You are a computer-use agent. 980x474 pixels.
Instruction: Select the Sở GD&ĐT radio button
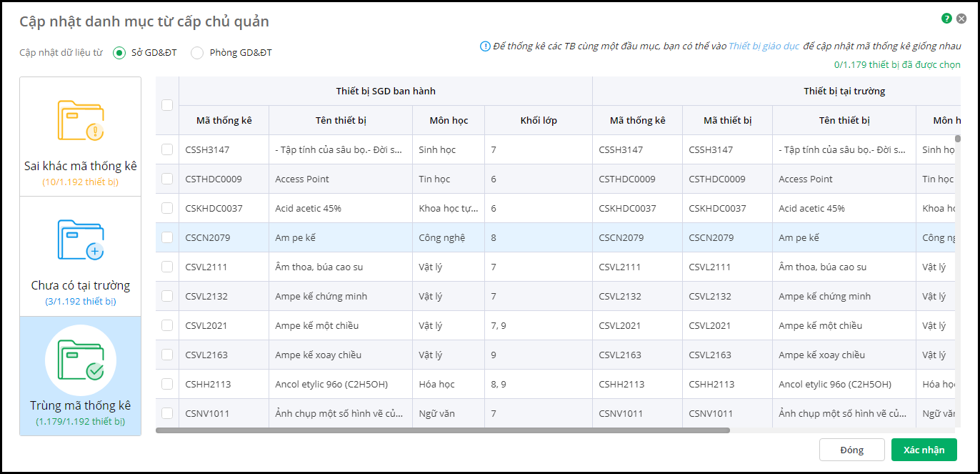(x=119, y=52)
